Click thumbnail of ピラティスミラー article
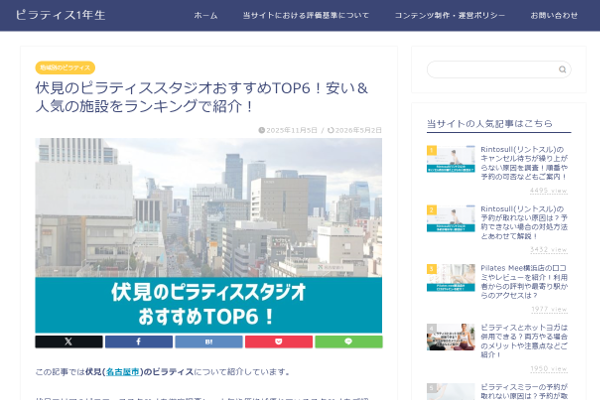 [451, 392]
